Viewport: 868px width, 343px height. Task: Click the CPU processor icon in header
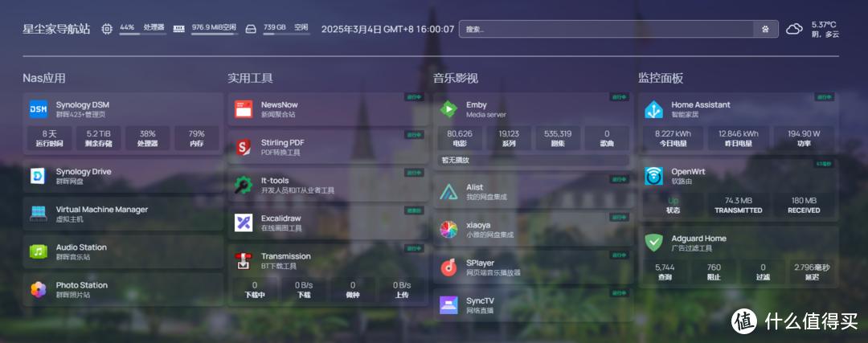click(x=107, y=29)
